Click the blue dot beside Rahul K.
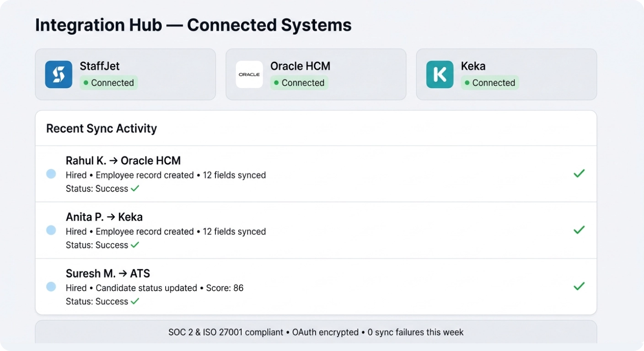The image size is (644, 351). 51,174
